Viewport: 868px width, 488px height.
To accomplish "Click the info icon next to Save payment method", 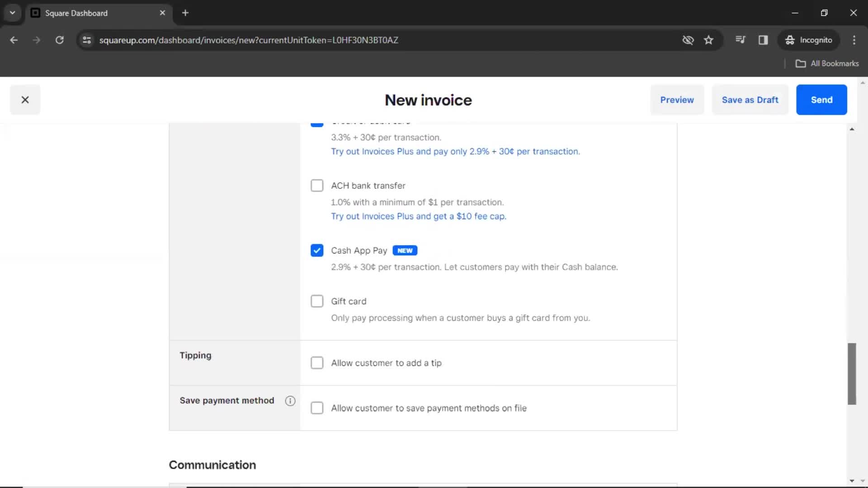I will [x=290, y=400].
